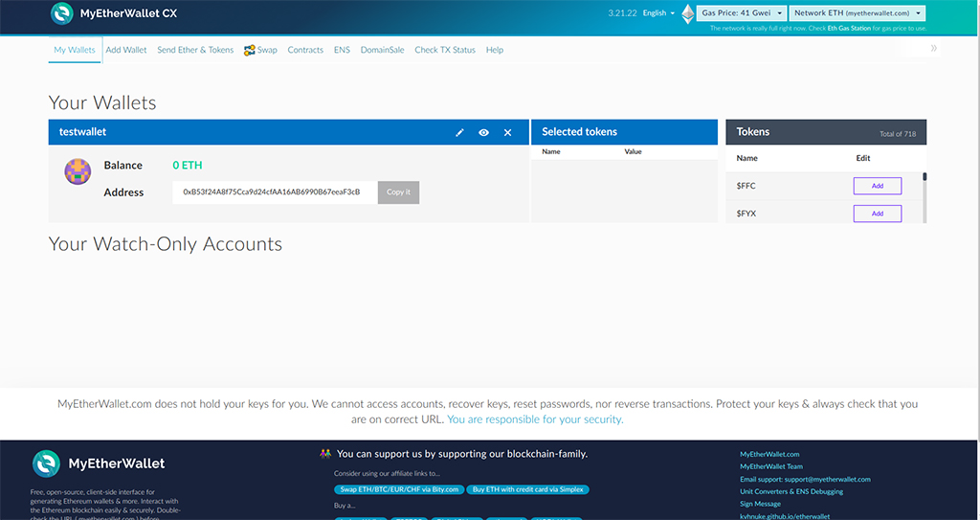The image size is (980, 520).
Task: Open the ENS tab
Action: (342, 50)
